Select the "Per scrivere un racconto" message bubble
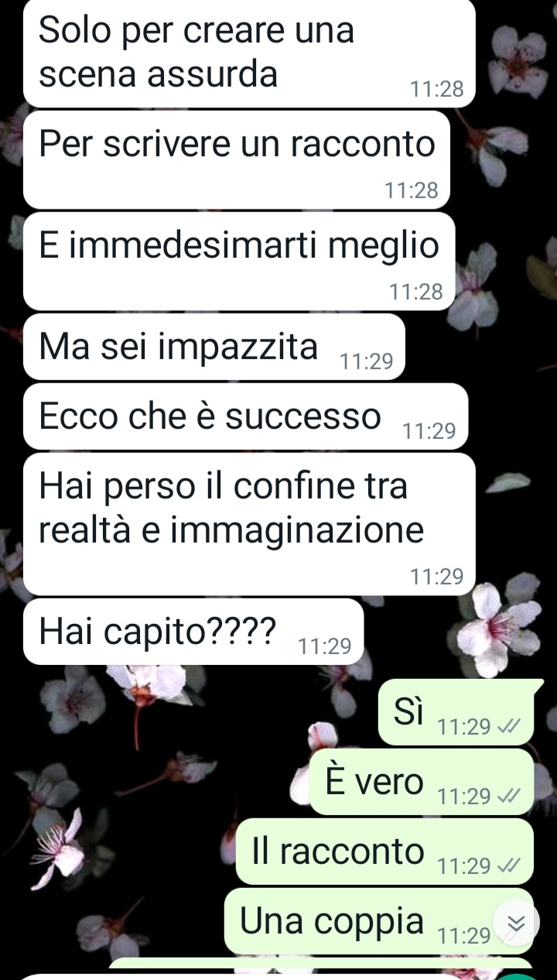557x980 pixels. (237, 159)
